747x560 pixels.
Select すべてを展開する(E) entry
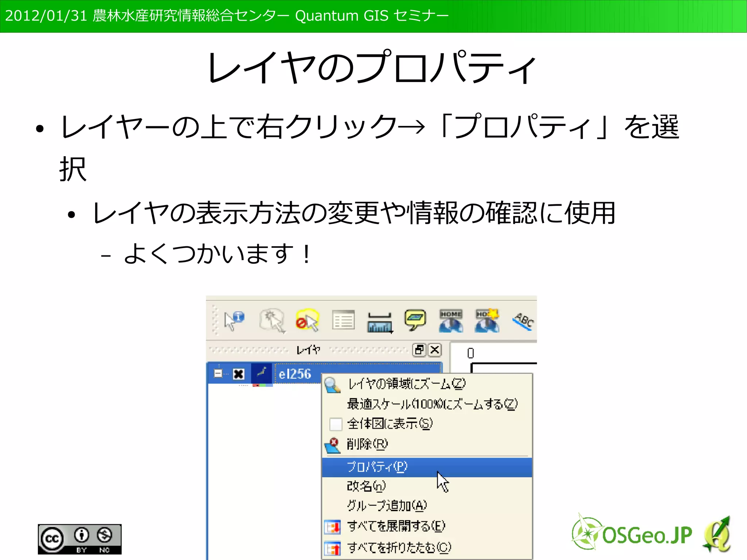coord(427,526)
